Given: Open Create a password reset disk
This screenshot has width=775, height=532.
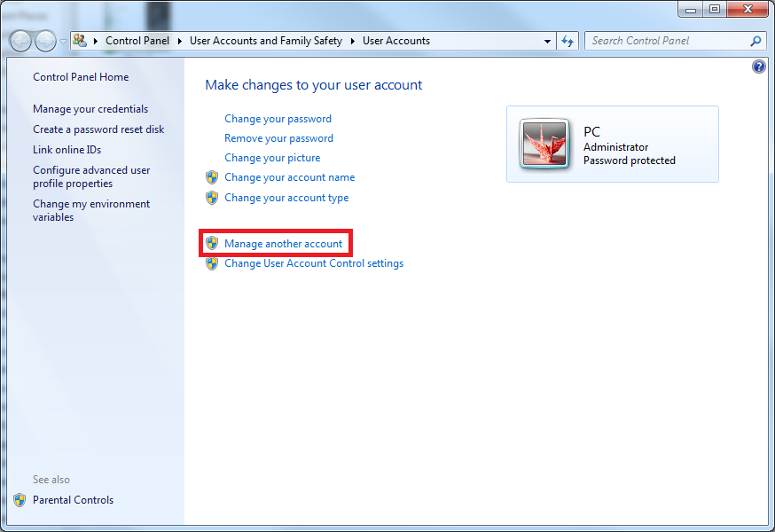Looking at the screenshot, I should coord(98,129).
